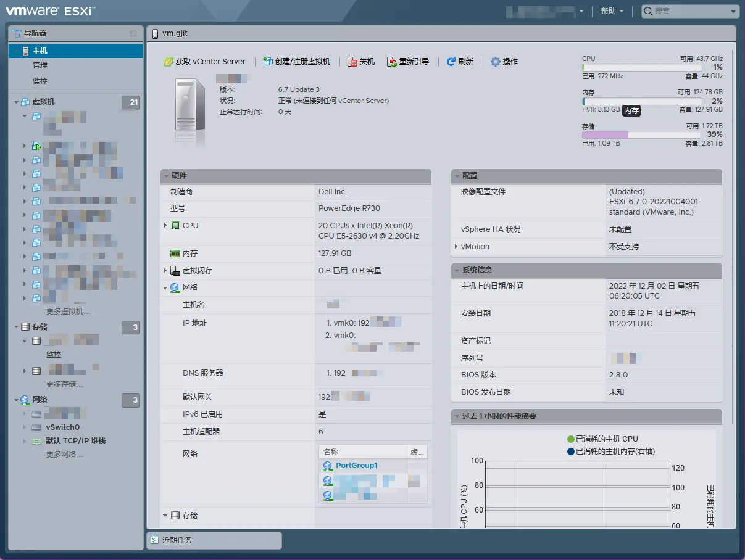Open the 近期任务 recent tasks panel
The image size is (745, 560).
[x=214, y=540]
